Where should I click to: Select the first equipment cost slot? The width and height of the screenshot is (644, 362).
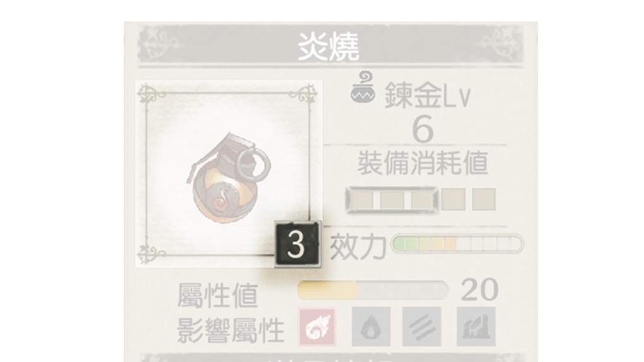click(362, 200)
